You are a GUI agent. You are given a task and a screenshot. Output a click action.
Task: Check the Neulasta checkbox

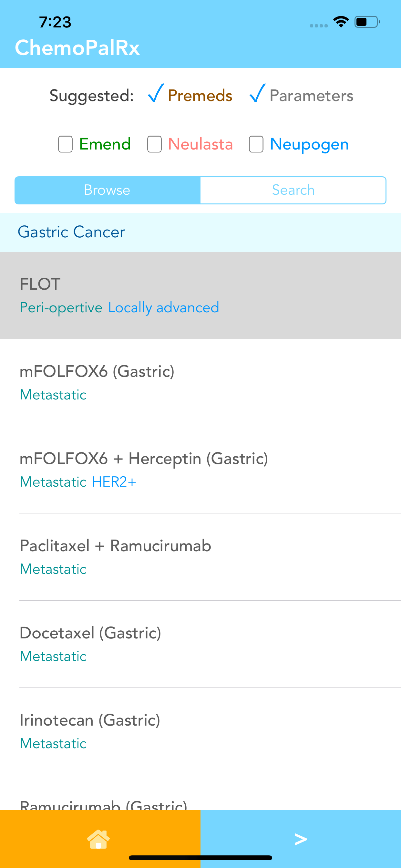coord(154,144)
